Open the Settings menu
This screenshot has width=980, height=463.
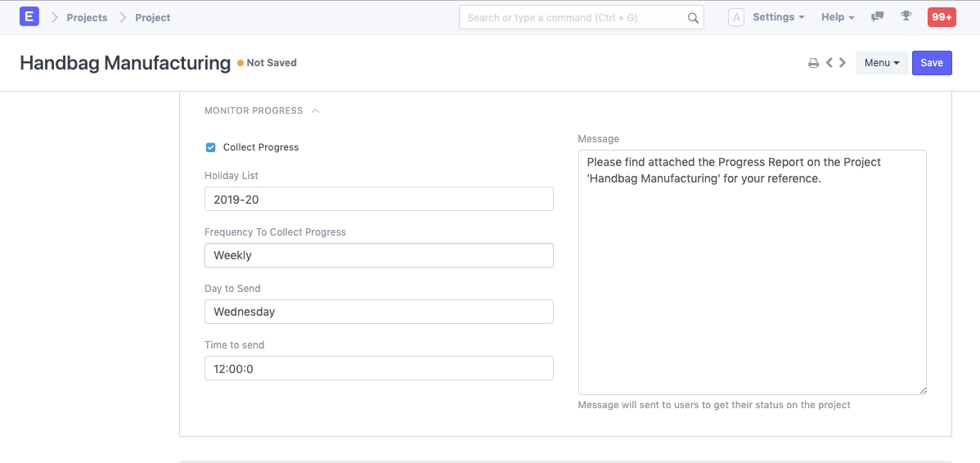[x=778, y=17]
